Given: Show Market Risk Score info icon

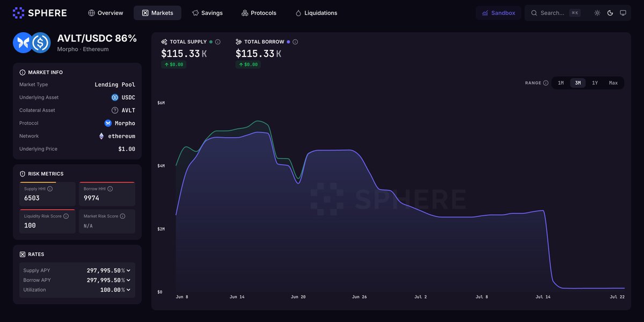Looking at the screenshot, I should (x=122, y=216).
